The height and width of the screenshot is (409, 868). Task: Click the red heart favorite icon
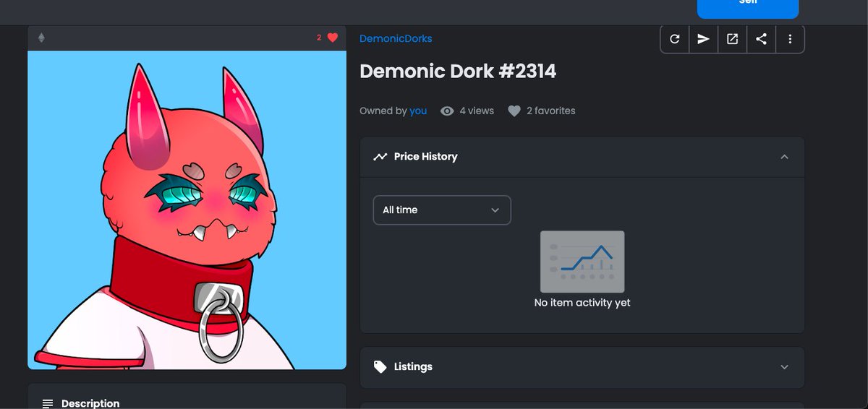pyautogui.click(x=333, y=38)
